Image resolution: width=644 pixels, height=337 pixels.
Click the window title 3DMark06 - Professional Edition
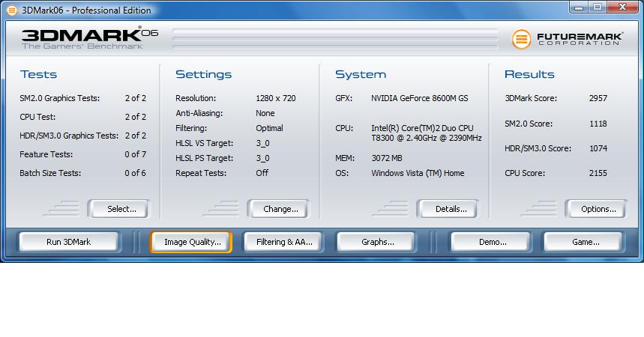coord(86,10)
